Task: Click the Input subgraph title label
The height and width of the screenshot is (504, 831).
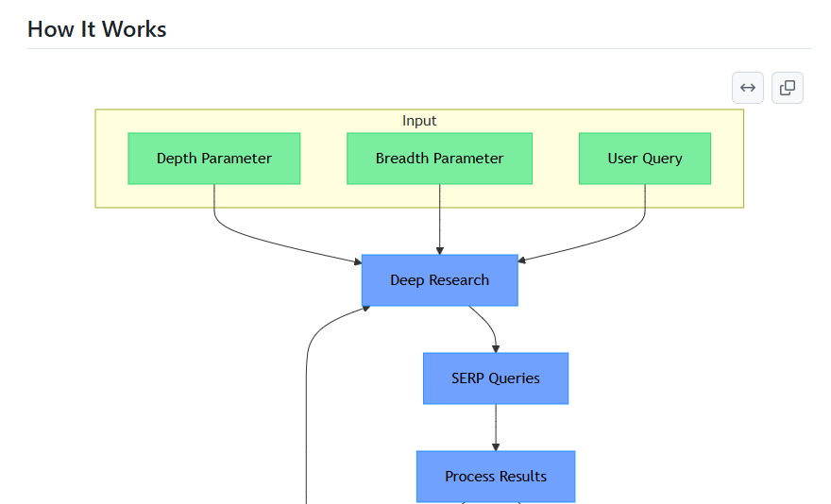Action: tap(419, 121)
